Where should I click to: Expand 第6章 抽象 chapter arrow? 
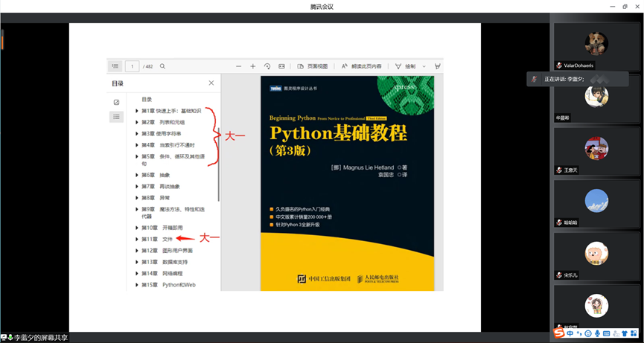tap(136, 175)
